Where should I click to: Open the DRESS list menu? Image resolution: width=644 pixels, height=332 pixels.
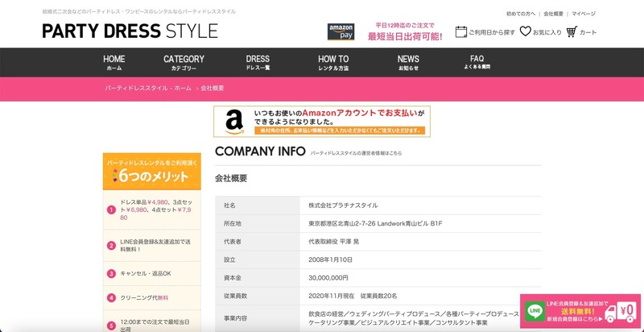pos(258,63)
